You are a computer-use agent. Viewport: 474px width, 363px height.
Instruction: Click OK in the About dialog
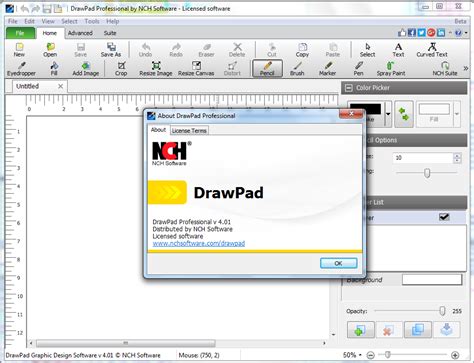pyautogui.click(x=338, y=263)
